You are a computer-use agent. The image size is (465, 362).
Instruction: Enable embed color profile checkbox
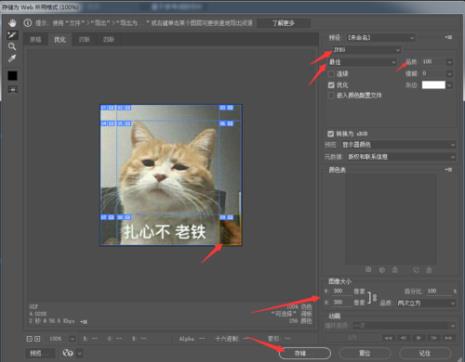point(331,95)
